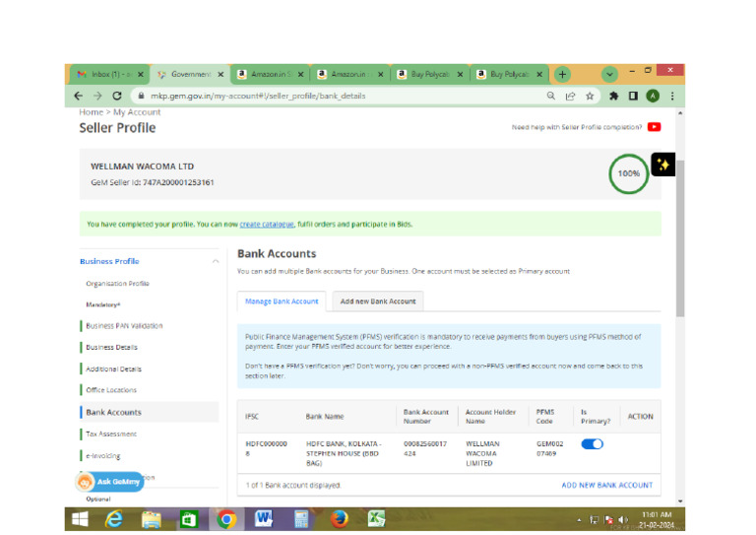This screenshot has height=535, width=756.
Task: Open Calculator from taskbar
Action: click(x=301, y=519)
